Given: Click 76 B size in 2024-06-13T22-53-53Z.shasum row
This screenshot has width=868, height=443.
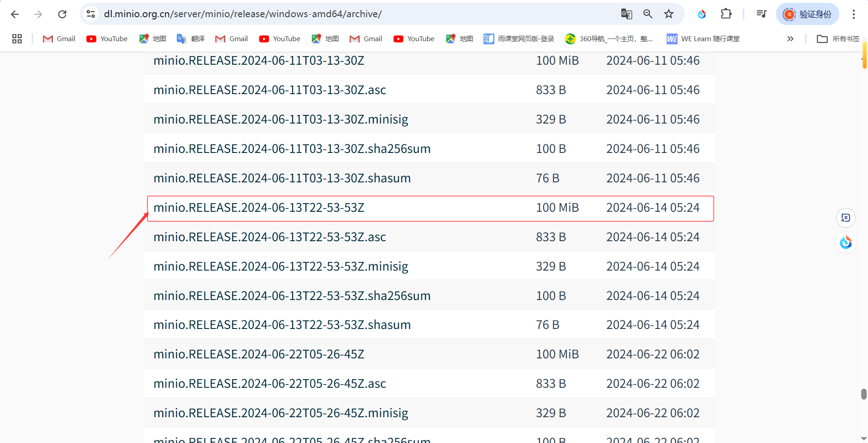Looking at the screenshot, I should coord(548,325).
